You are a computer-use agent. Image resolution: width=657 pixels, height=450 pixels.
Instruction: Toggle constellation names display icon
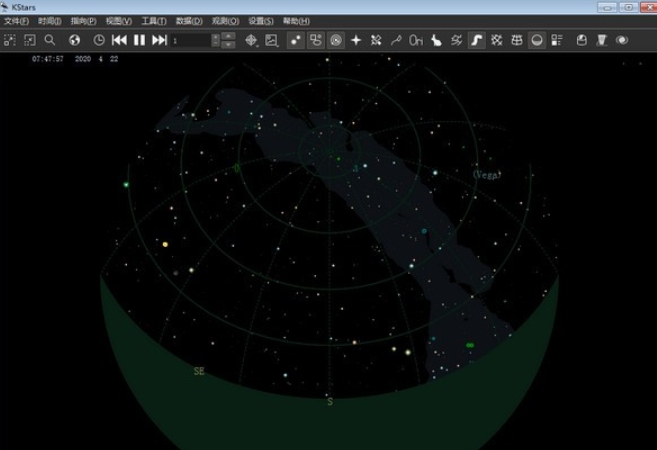click(416, 40)
